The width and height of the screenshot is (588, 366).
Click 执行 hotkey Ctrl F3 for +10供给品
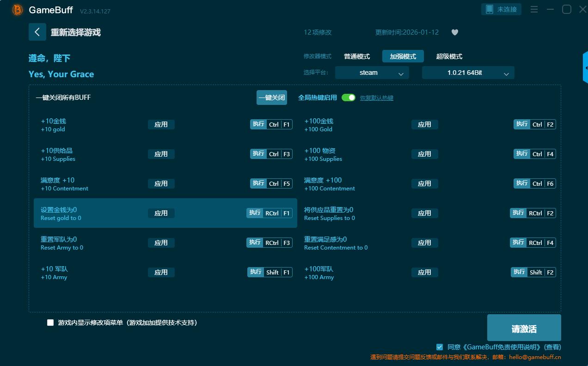click(271, 154)
